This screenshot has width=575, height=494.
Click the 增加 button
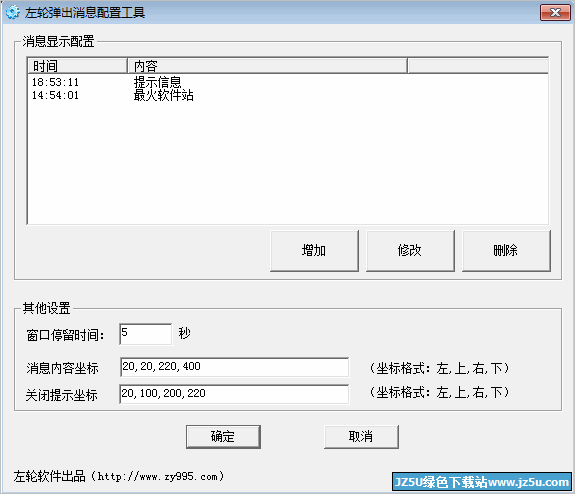point(314,251)
